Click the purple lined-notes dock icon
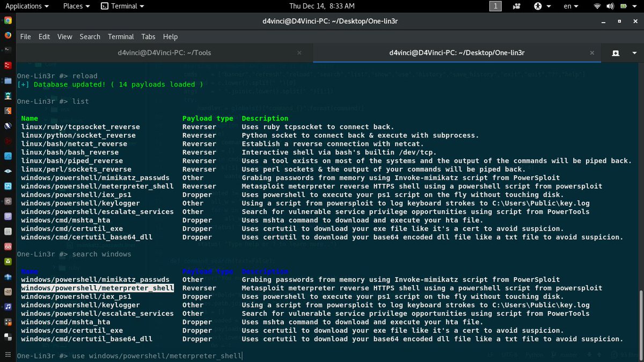Screen dimensions: 644x362 click(x=8, y=217)
